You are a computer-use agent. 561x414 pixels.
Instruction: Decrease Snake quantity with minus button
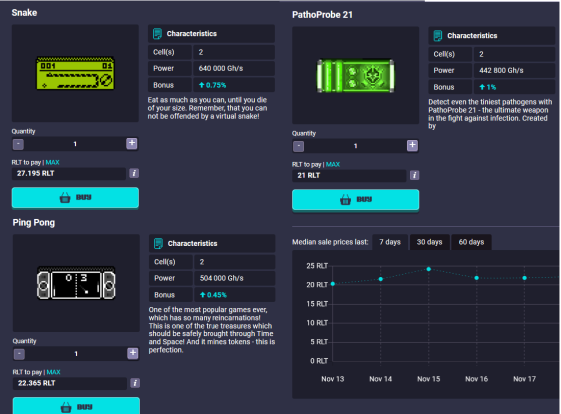18,144
